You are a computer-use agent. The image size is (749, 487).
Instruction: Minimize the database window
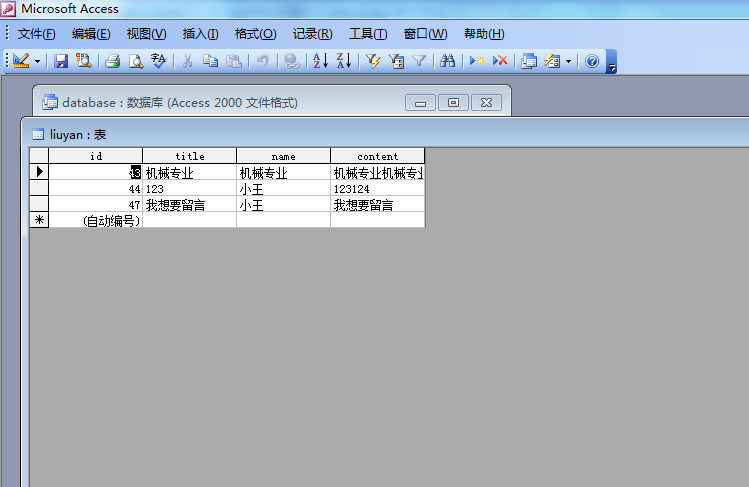coord(420,103)
